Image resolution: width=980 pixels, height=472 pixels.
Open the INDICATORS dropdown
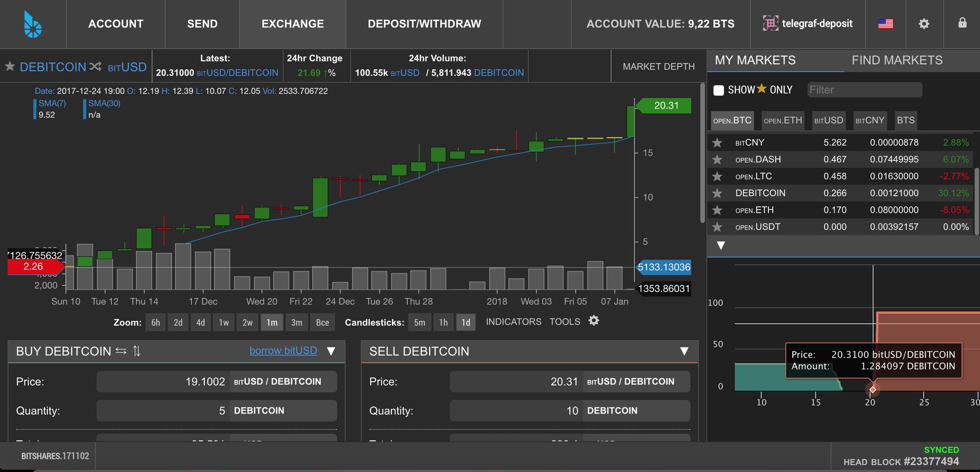(x=513, y=322)
